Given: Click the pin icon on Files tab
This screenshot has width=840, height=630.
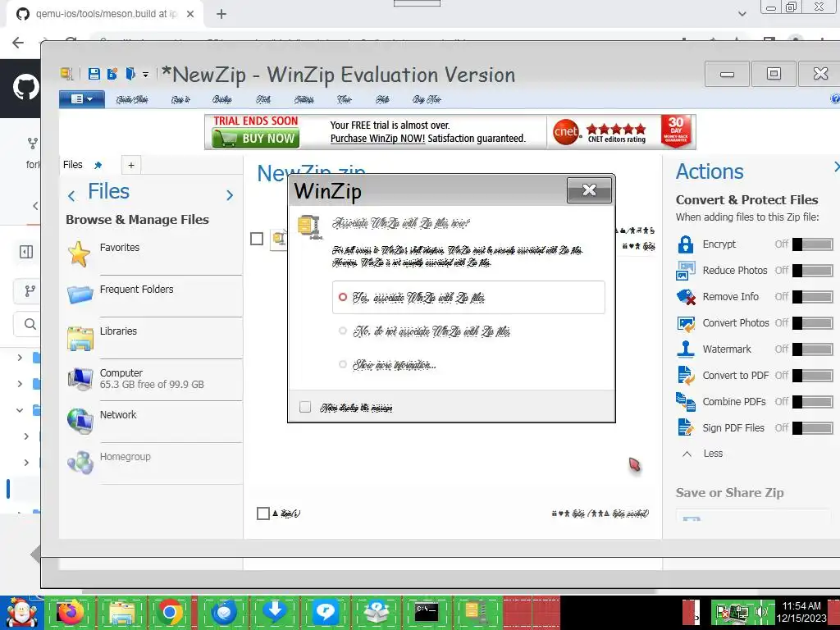Looking at the screenshot, I should coord(98,165).
